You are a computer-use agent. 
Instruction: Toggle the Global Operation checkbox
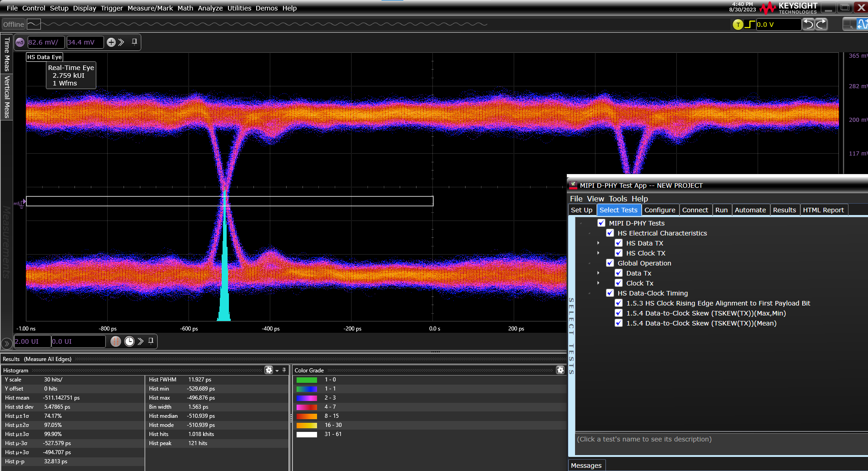click(x=610, y=263)
